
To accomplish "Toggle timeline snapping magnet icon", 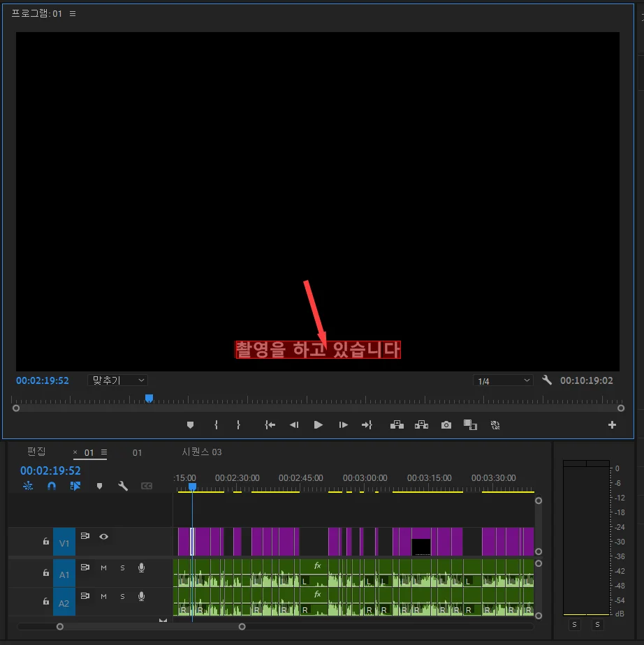I will click(52, 486).
